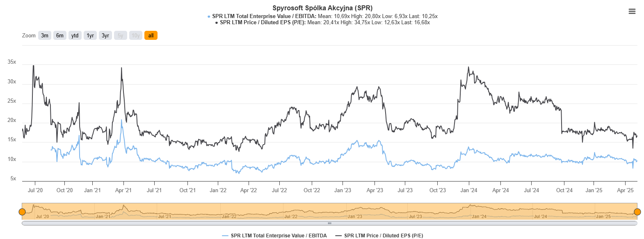
Task: Click the Jan '24 x-axis label
Action: click(469, 190)
